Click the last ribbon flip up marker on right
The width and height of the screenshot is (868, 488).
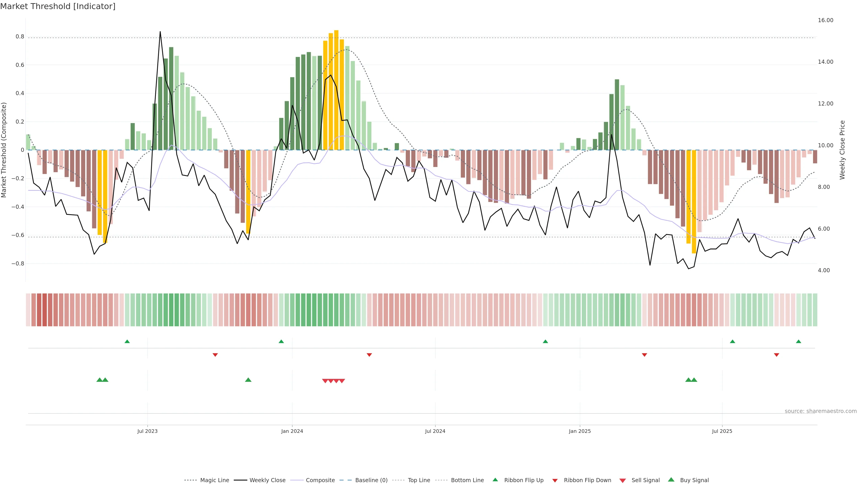click(x=799, y=342)
